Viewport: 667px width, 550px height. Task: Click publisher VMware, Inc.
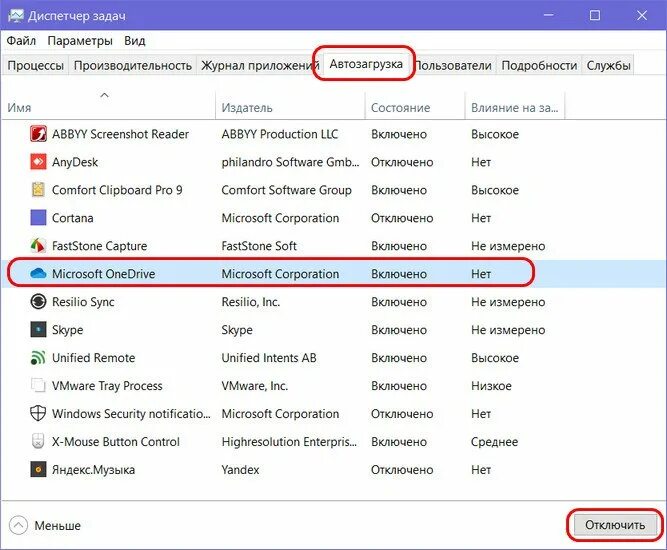[x=254, y=385]
